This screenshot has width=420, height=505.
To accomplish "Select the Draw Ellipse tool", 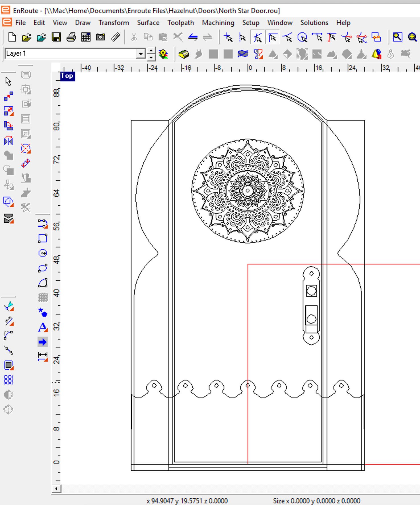I will 43,268.
